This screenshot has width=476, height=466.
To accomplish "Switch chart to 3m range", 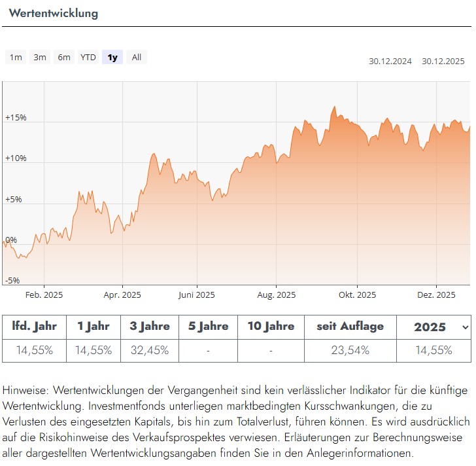I will tap(40, 58).
